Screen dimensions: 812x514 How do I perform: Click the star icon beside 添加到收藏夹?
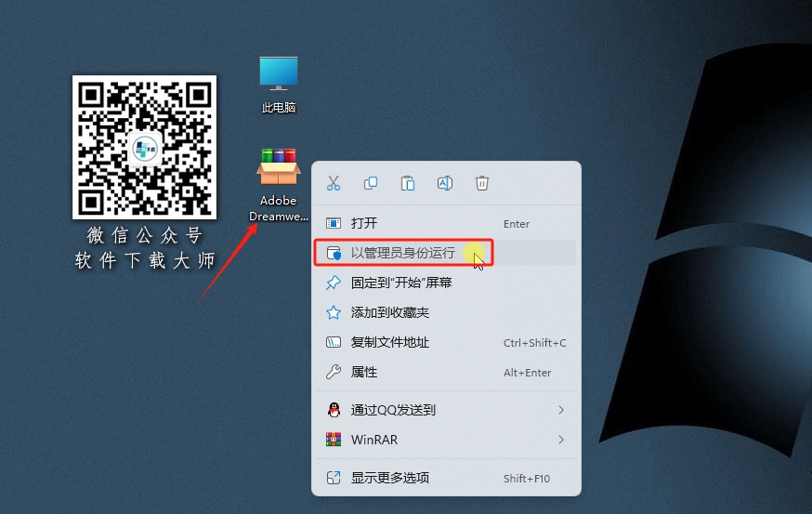(334, 312)
